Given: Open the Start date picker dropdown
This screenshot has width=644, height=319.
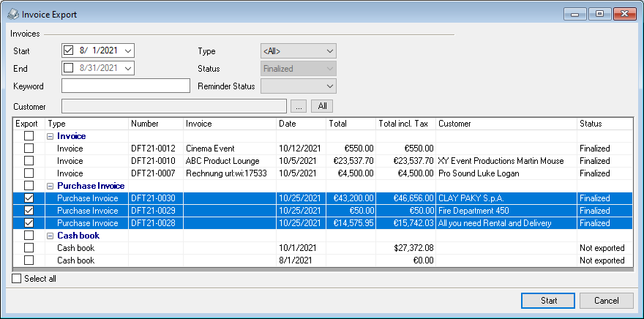Looking at the screenshot, I should [129, 50].
